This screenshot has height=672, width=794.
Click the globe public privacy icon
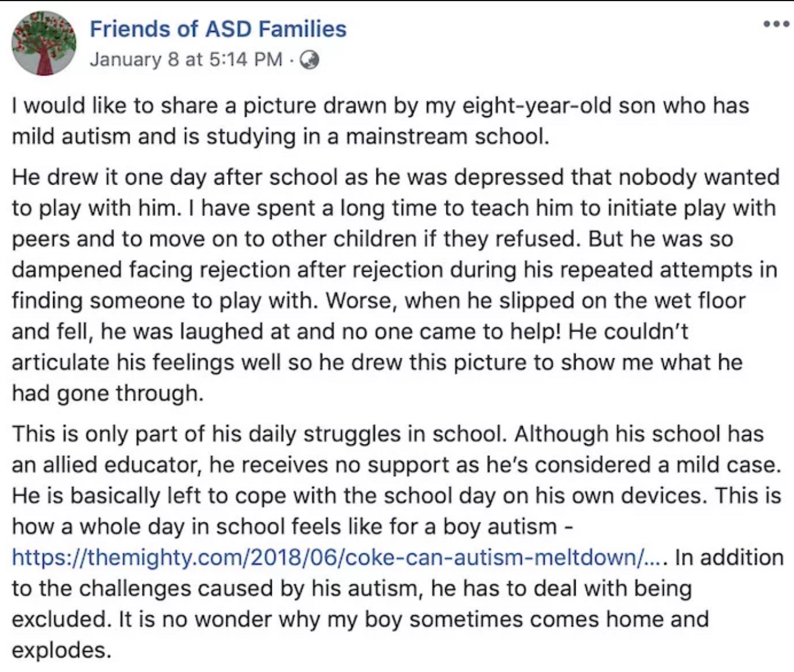309,59
